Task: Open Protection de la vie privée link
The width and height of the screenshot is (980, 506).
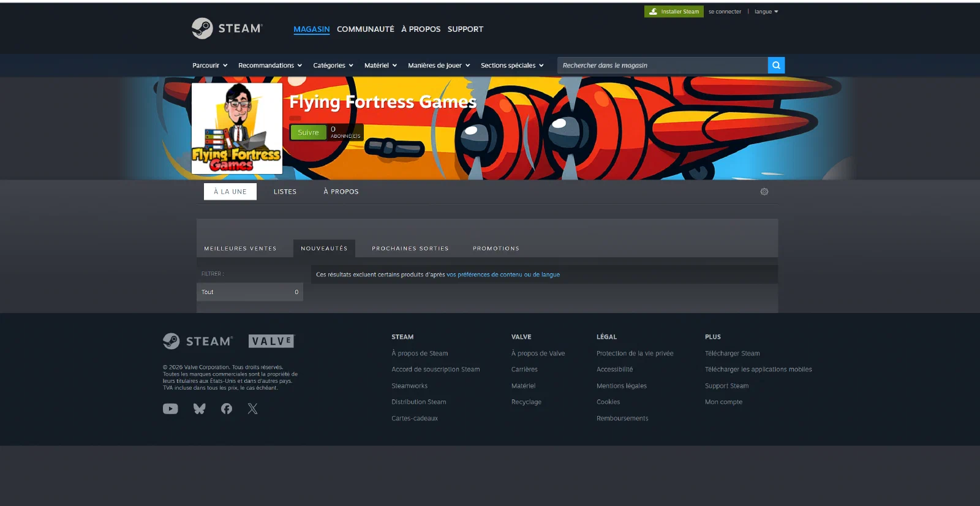Action: point(635,353)
